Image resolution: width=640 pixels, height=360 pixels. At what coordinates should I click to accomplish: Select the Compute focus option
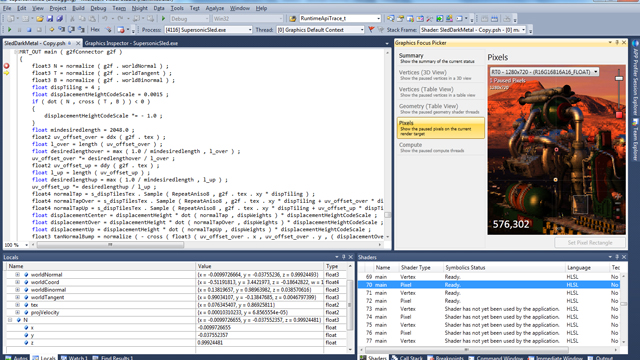click(440, 147)
